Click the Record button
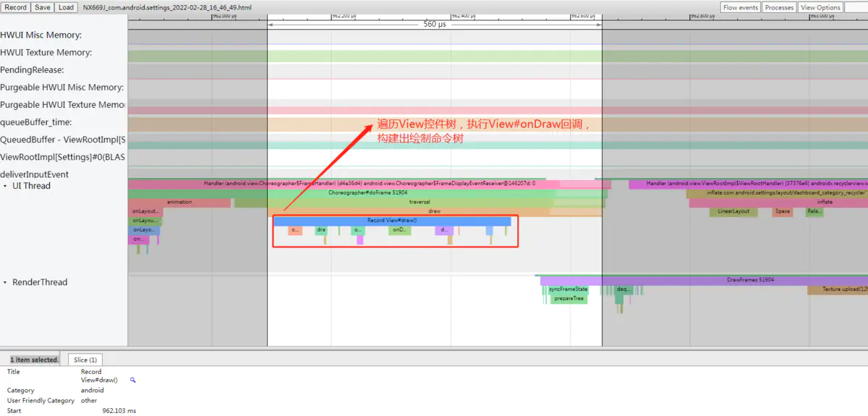Image resolution: width=868 pixels, height=416 pixels. [x=15, y=7]
